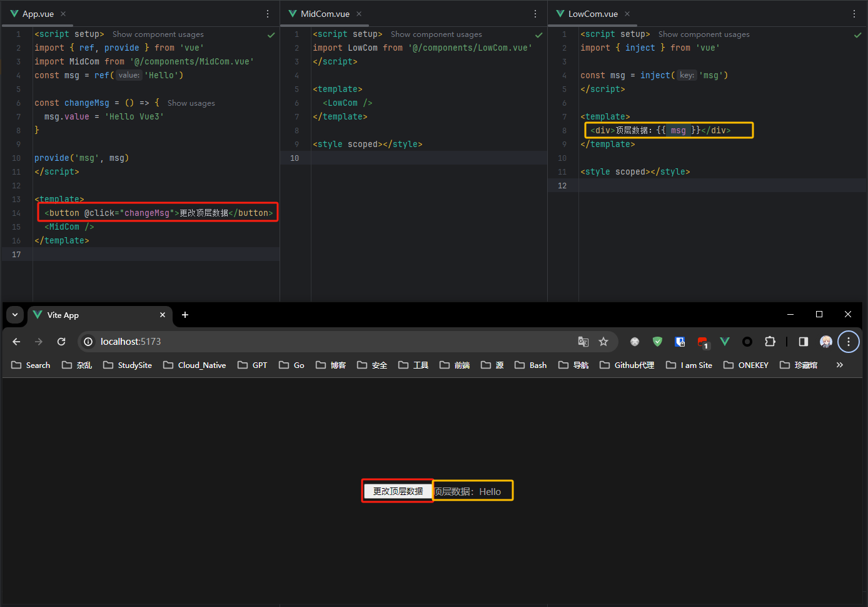868x607 pixels.
Task: Open the StudySite bookmark folder
Action: [128, 365]
